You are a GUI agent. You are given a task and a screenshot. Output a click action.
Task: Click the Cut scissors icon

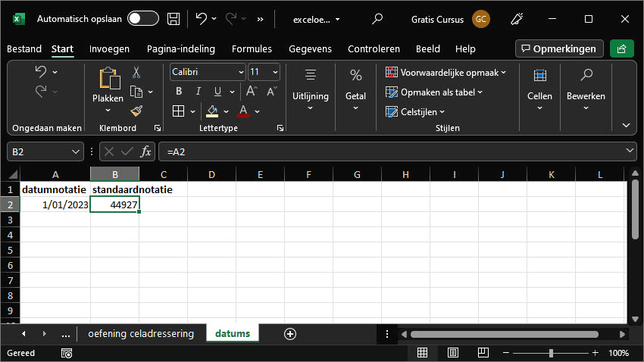[x=136, y=72]
